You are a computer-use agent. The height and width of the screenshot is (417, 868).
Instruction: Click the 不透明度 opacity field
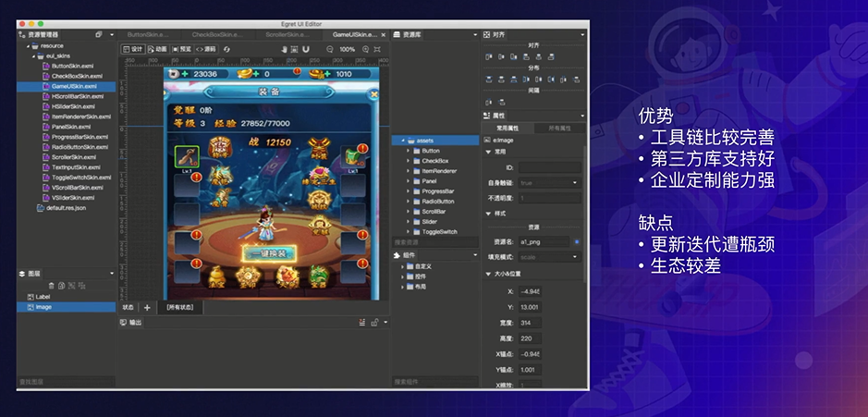550,198
